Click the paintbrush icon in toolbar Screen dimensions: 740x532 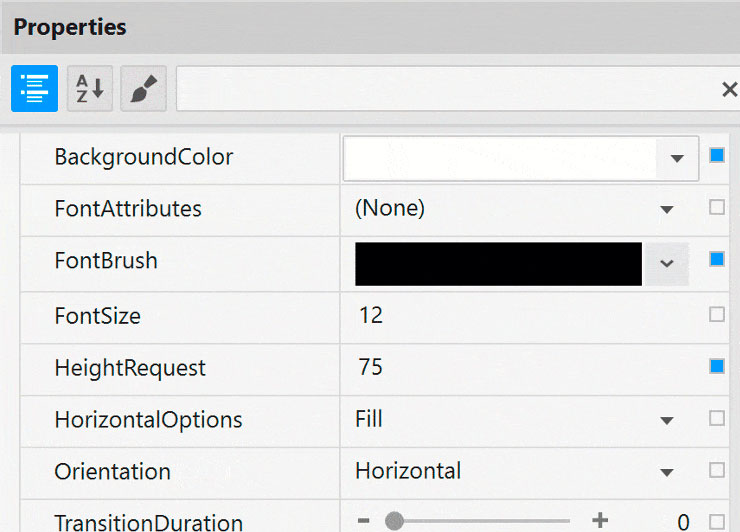(143, 89)
